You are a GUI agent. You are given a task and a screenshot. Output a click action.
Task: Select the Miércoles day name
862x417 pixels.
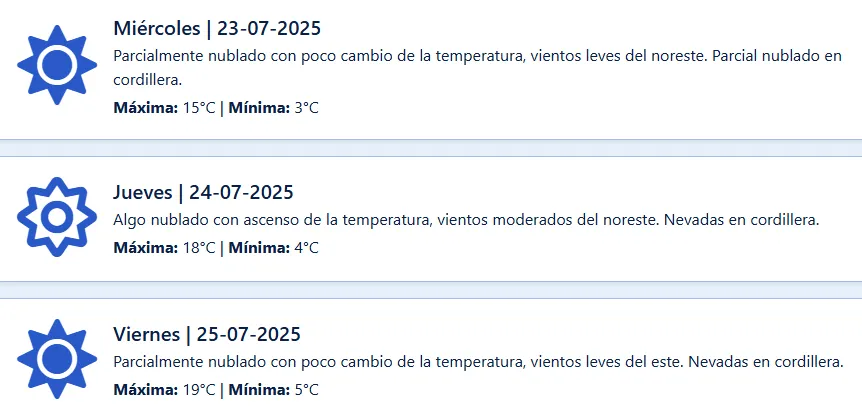157,28
